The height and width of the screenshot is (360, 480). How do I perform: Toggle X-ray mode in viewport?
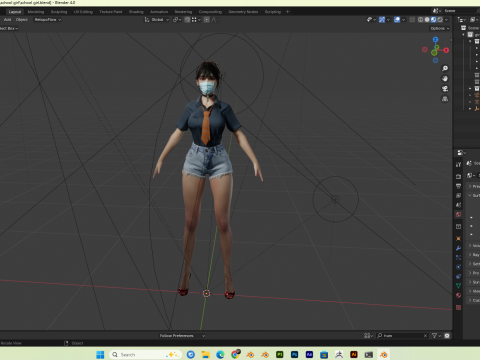[412, 20]
